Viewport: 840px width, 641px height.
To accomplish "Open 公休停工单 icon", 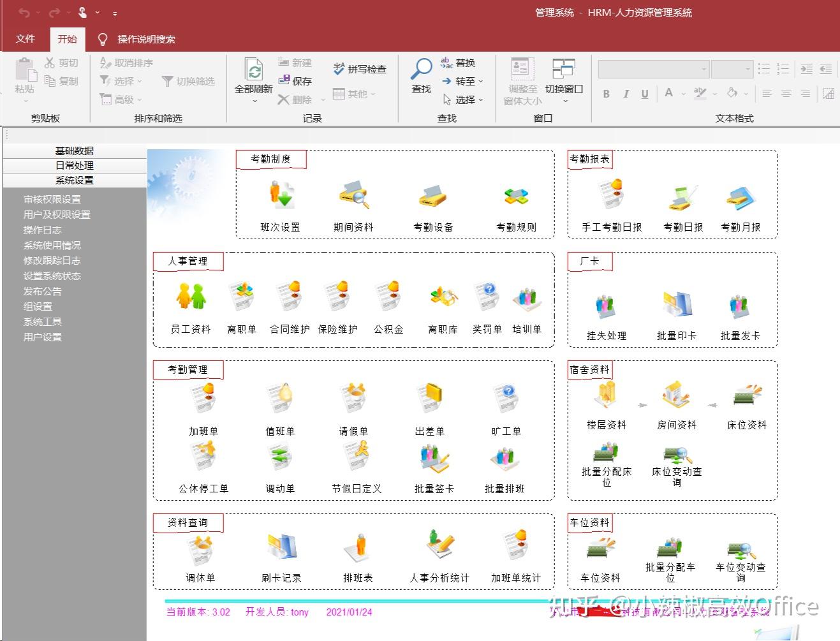I will point(204,456).
